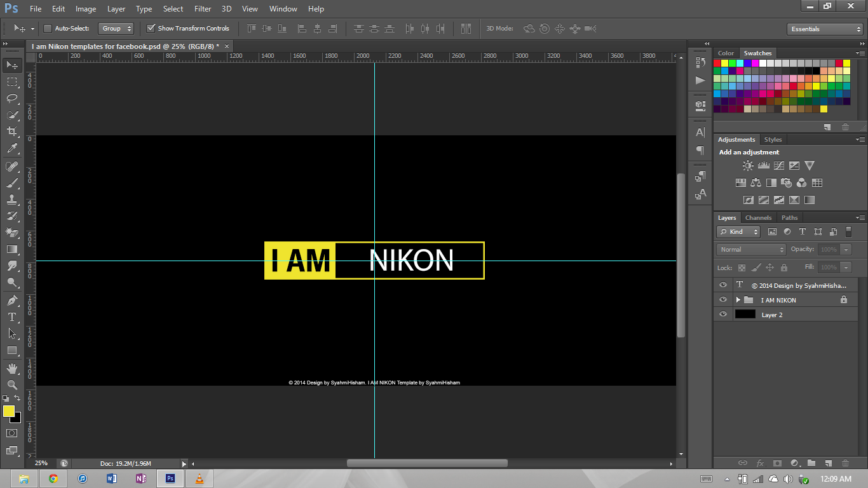Viewport: 868px width, 488px height.
Task: Select the Eraser tool
Action: (x=12, y=233)
